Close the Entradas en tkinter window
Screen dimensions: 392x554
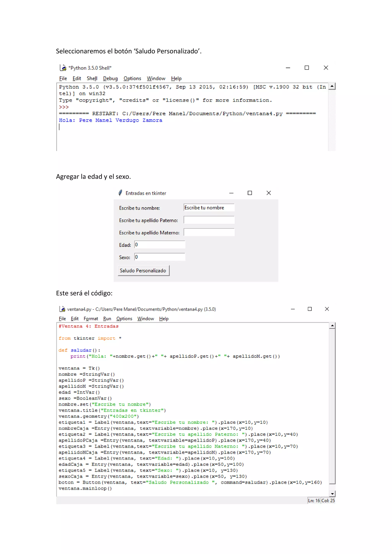tap(268, 193)
